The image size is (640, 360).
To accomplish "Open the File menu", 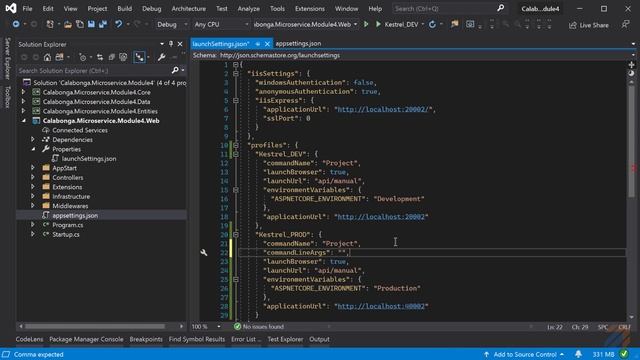I will point(27,9).
